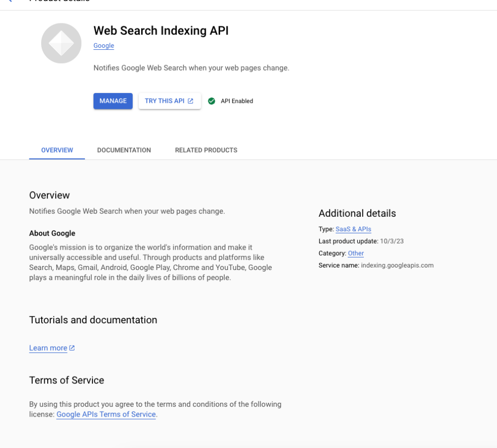The image size is (497, 448).
Task: Open the Google publisher link
Action: (x=104, y=46)
